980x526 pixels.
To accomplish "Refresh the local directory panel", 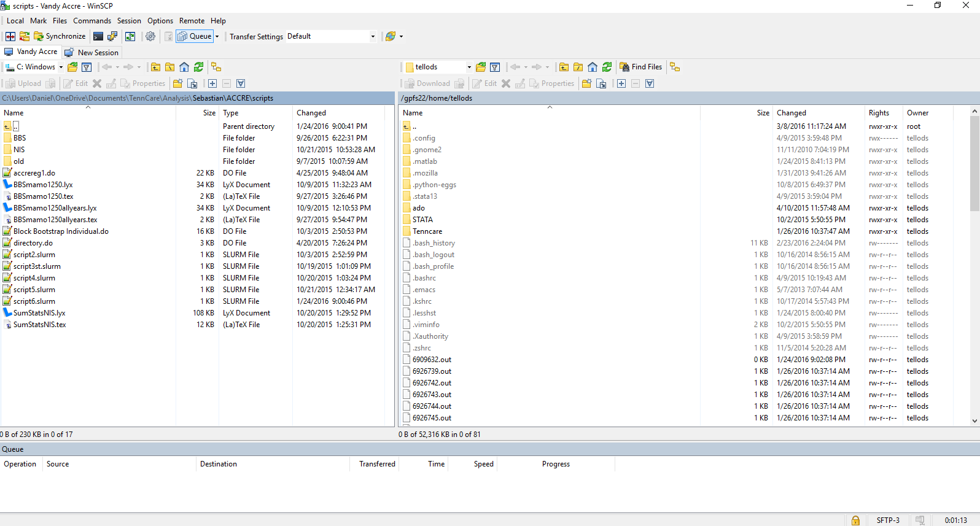I will click(x=198, y=67).
